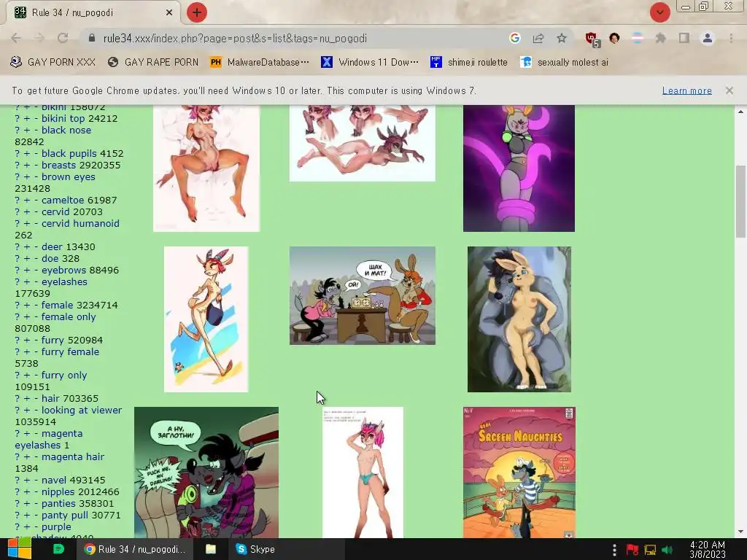Open the uBlock extension icon with badge 5
This screenshot has height=560, width=747.
[x=592, y=39]
